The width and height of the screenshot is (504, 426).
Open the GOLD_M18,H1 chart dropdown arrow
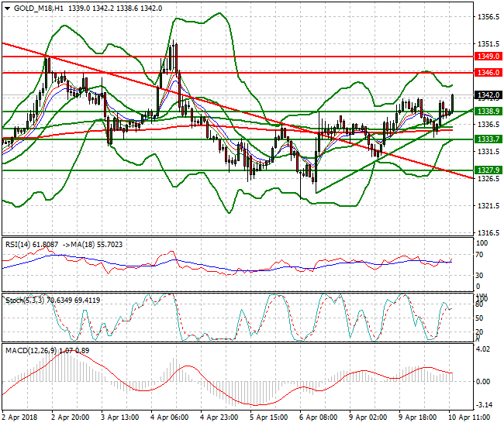point(8,9)
